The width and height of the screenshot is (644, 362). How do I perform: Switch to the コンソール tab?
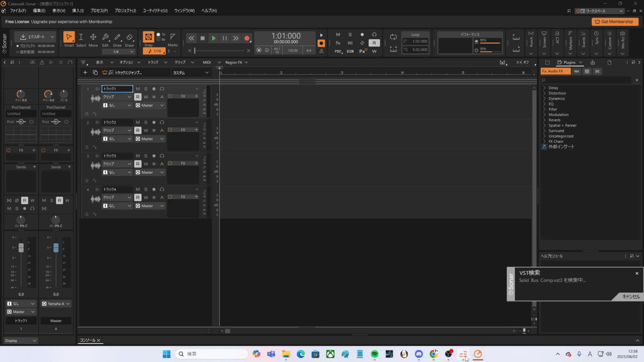[x=88, y=340]
